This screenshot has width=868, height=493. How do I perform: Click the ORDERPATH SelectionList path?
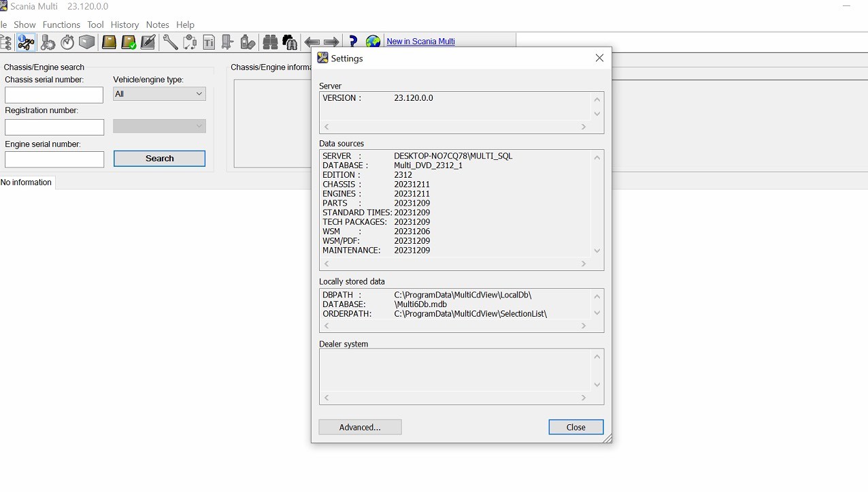[471, 314]
